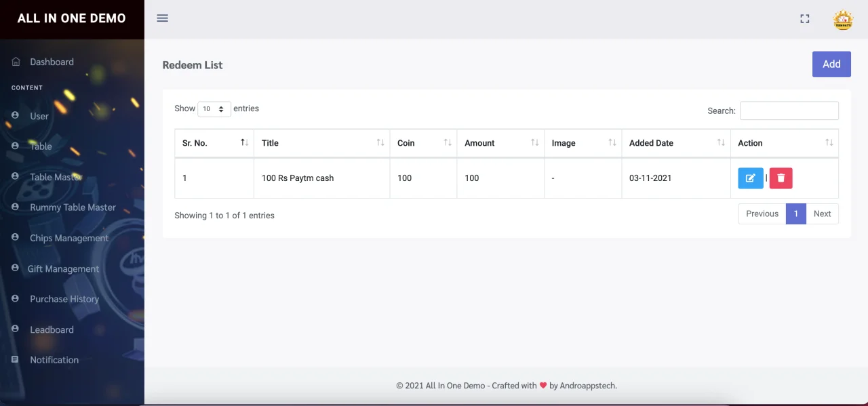The image size is (868, 406).
Task: Click the ALL IN ONE DEMO logo
Action: point(72,18)
